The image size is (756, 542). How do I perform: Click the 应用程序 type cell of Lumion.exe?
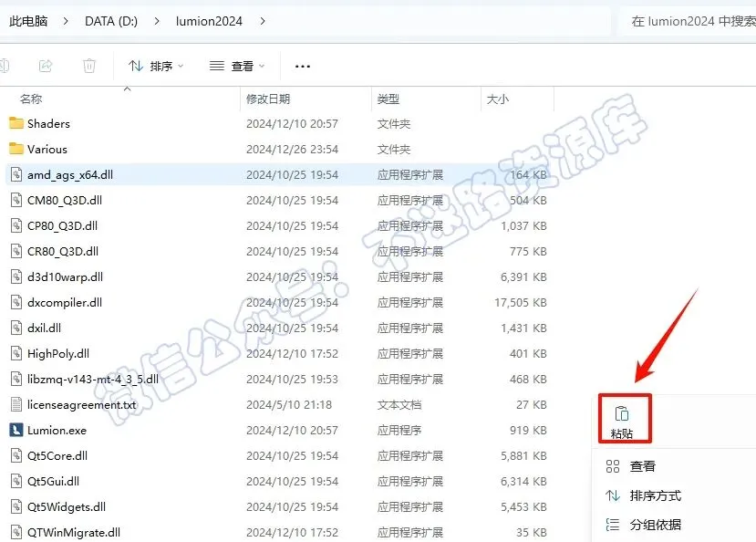coord(399,430)
